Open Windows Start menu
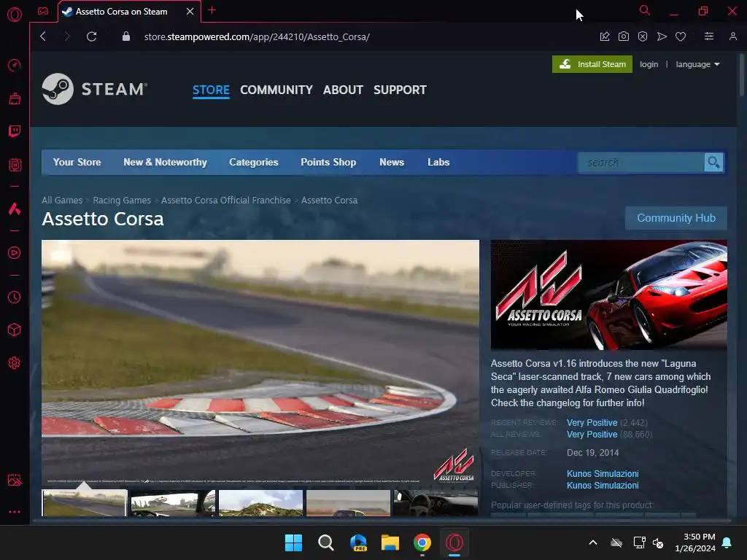Image resolution: width=747 pixels, height=560 pixels. [x=293, y=542]
